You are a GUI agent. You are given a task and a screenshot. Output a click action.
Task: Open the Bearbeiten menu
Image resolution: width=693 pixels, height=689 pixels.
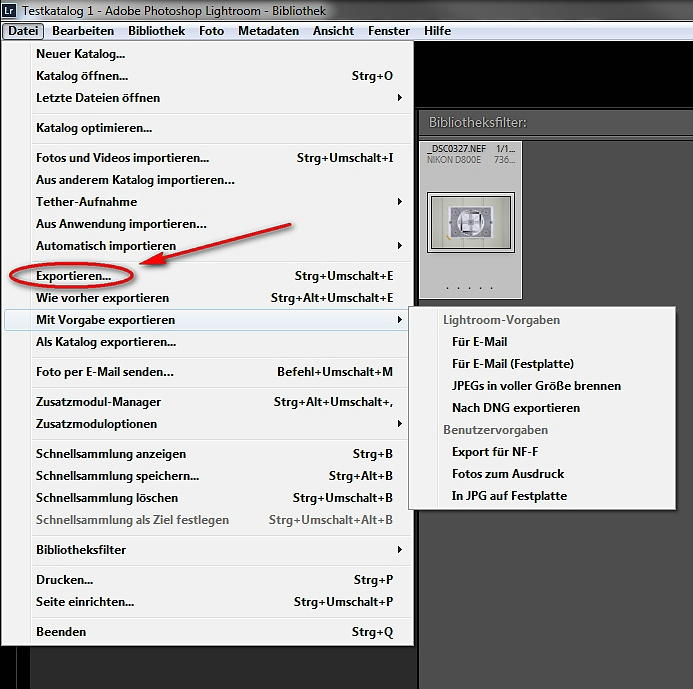(83, 31)
